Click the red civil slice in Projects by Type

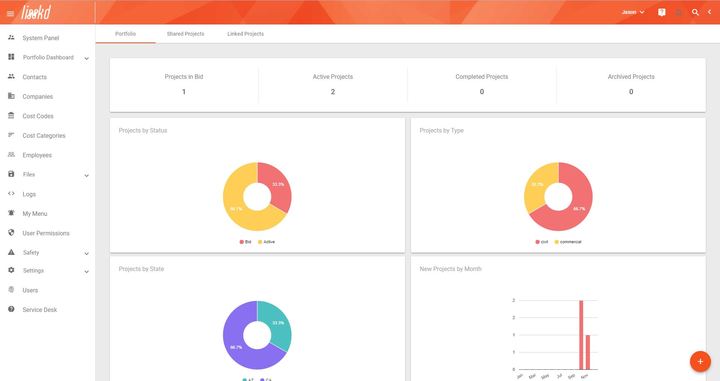579,209
